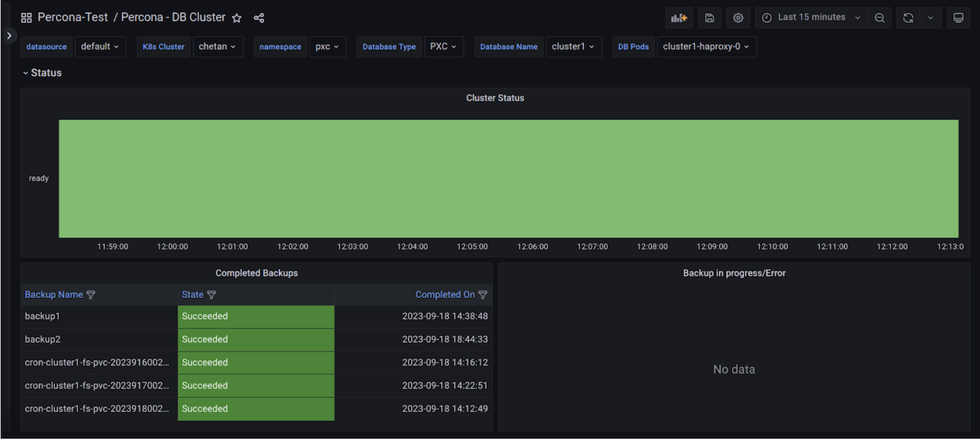
Task: Save the dashboard using the disk icon
Action: (x=710, y=18)
